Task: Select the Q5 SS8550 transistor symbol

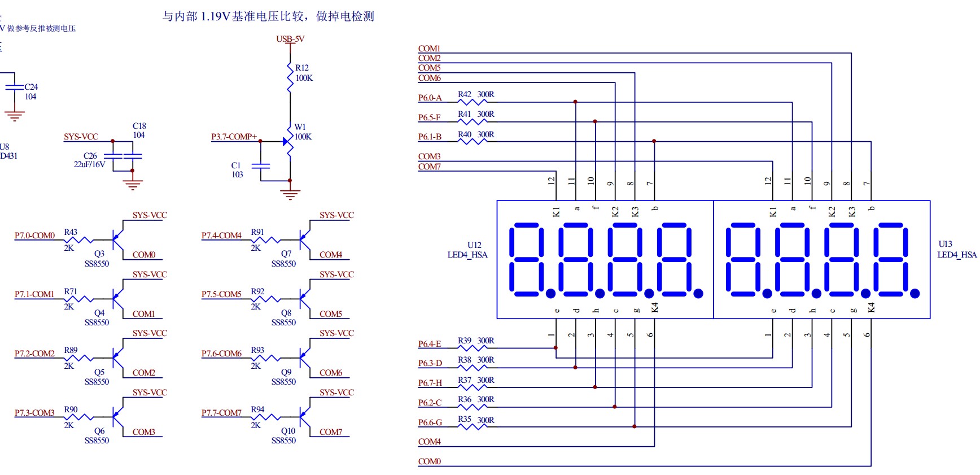Action: tap(117, 358)
